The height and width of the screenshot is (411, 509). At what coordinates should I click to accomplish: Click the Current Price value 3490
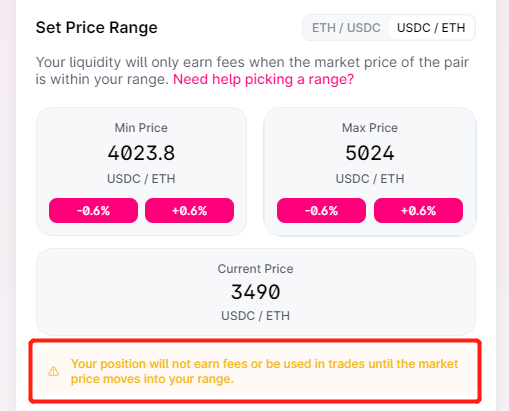coord(255,292)
